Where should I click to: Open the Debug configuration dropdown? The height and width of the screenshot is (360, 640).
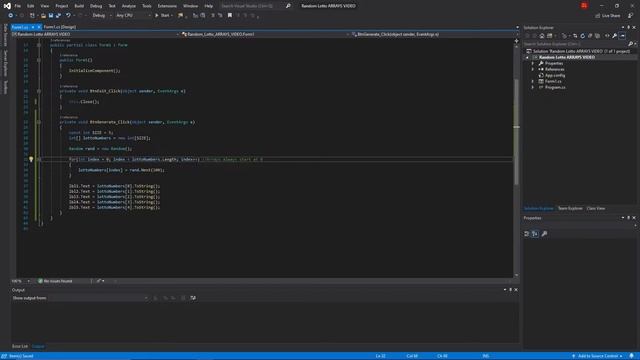(x=102, y=16)
